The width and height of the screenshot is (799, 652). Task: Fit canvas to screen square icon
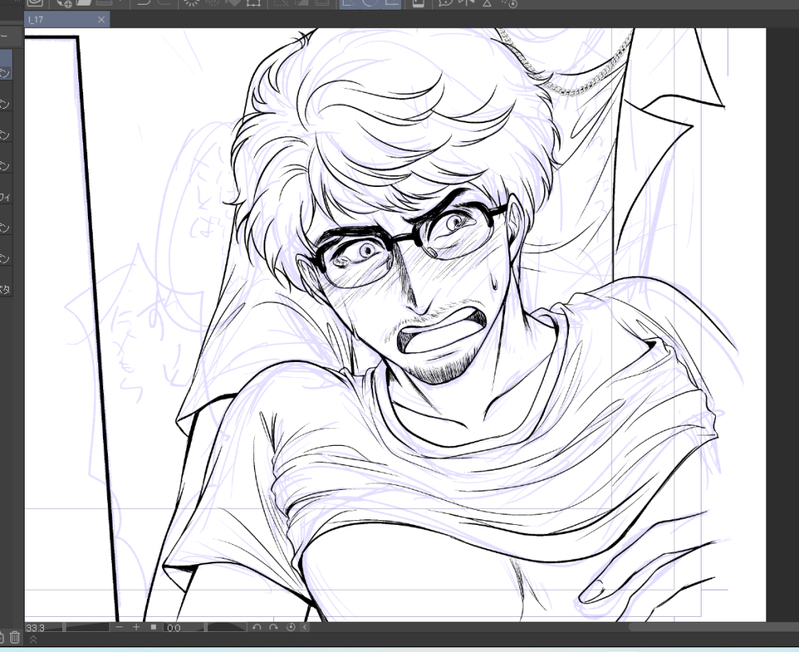pos(153,627)
